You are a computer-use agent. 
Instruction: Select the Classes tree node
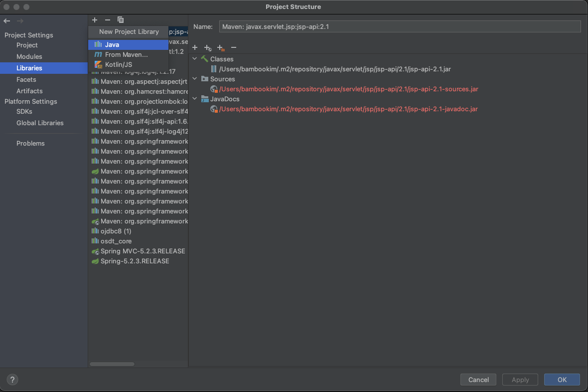(222, 59)
